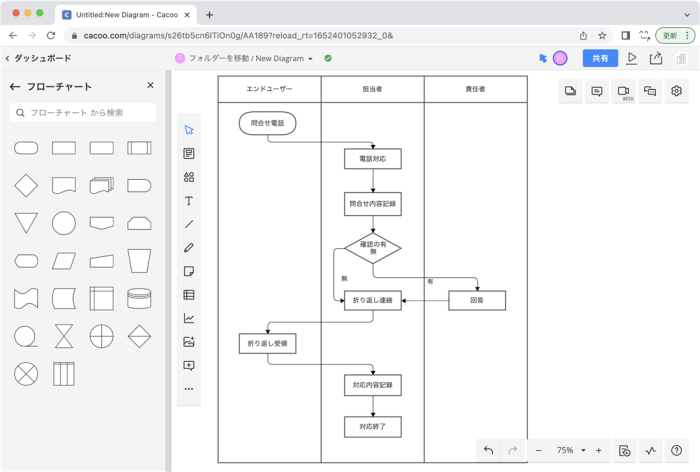The image size is (700, 472).
Task: Select the 回答 process box
Action: click(x=477, y=300)
